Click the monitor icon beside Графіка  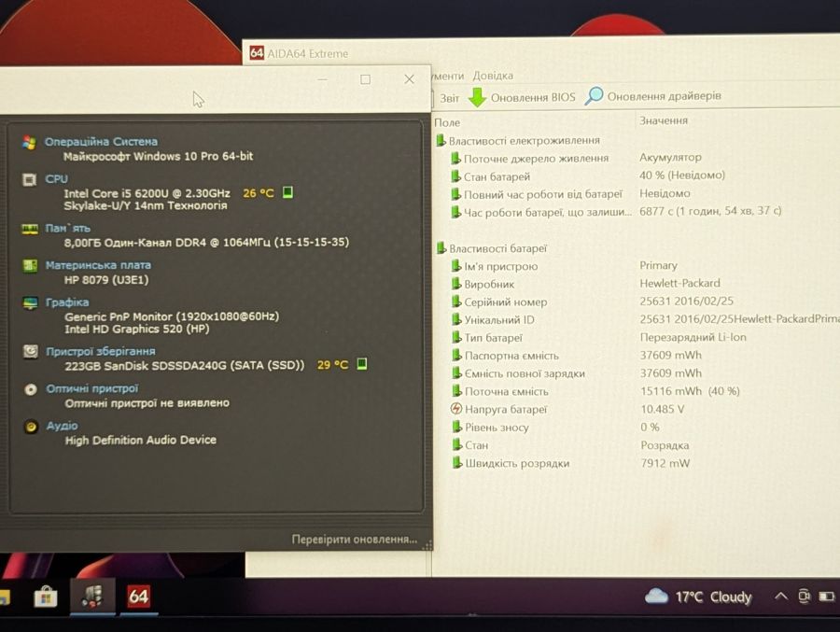coord(31,302)
